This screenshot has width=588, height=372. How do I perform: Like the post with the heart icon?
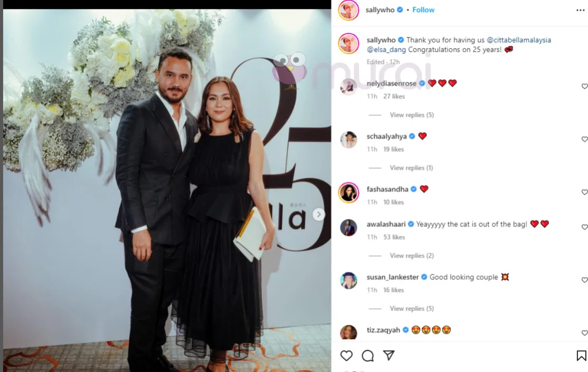(346, 356)
